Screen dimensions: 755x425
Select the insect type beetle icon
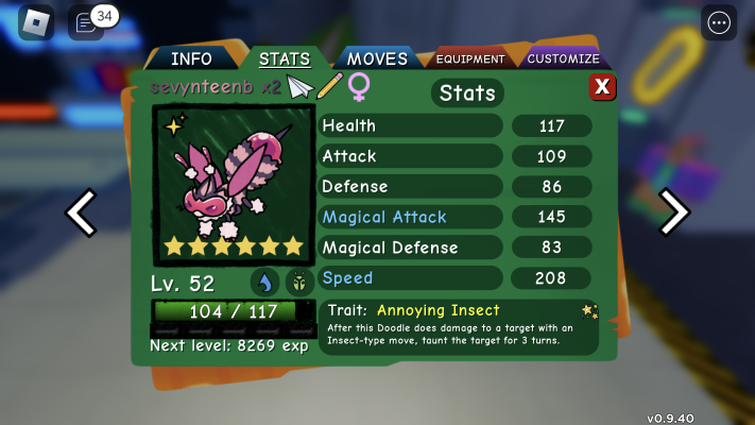(x=299, y=282)
